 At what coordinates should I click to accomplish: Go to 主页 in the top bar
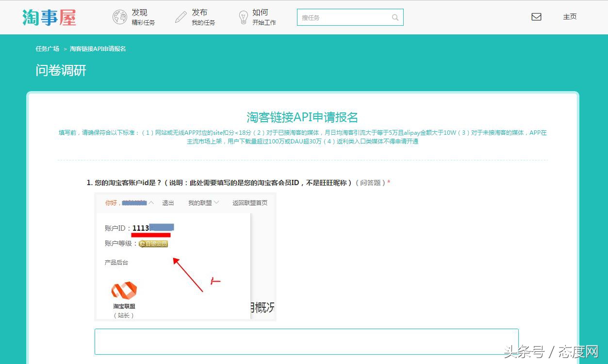click(x=569, y=16)
